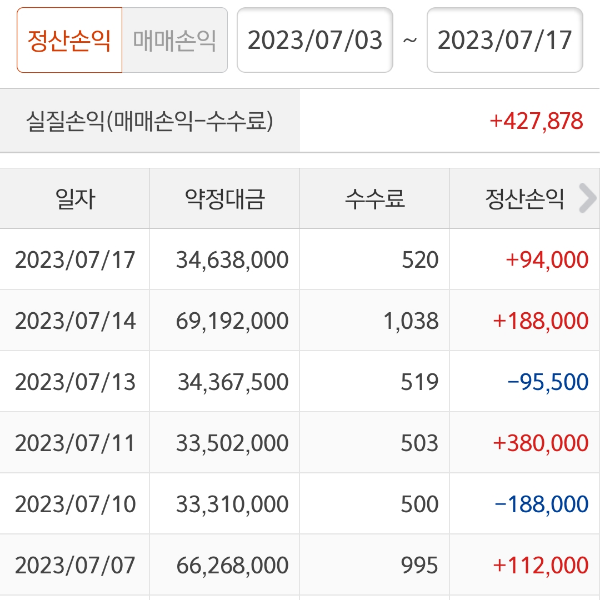Click the 실질손익(매매손익-수수료) label
This screenshot has height=600, width=600.
coord(150,121)
